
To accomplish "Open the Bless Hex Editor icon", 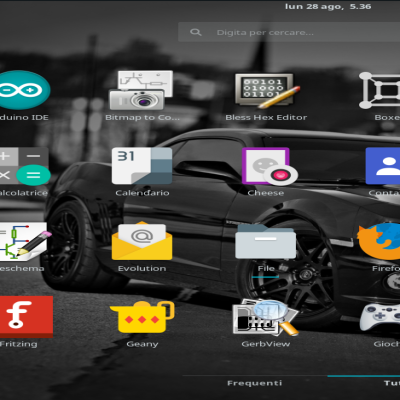I will pyautogui.click(x=268, y=91).
